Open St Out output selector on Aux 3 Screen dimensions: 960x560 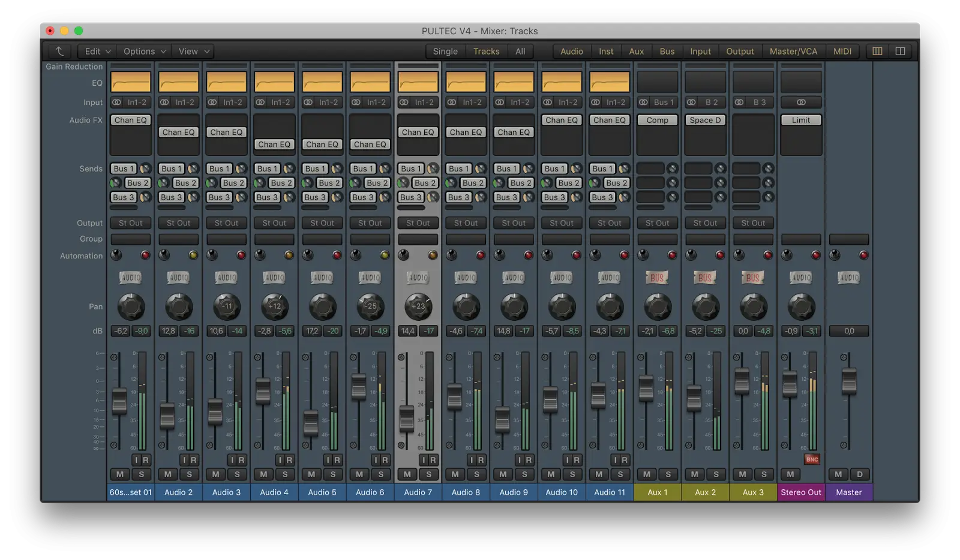(753, 222)
